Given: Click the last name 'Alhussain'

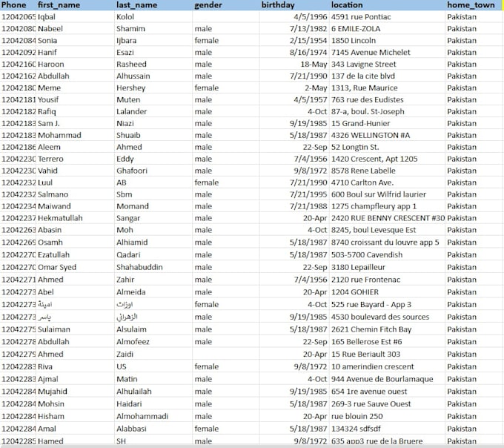Looking at the screenshot, I should (133, 76).
